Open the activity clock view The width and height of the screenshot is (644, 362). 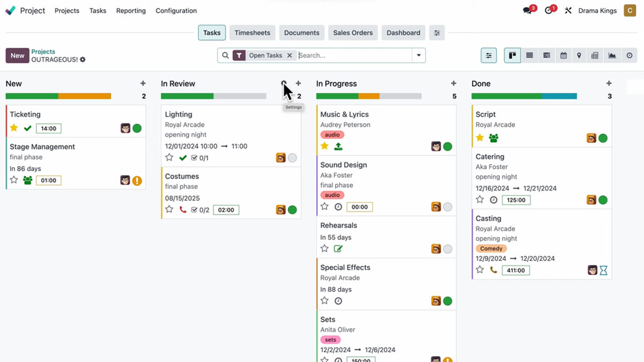630,55
